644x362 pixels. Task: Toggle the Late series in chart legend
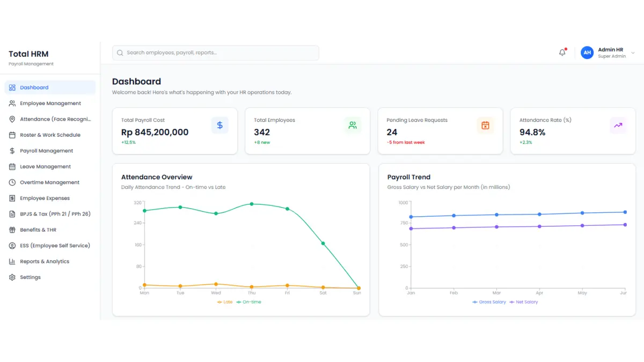(x=225, y=302)
